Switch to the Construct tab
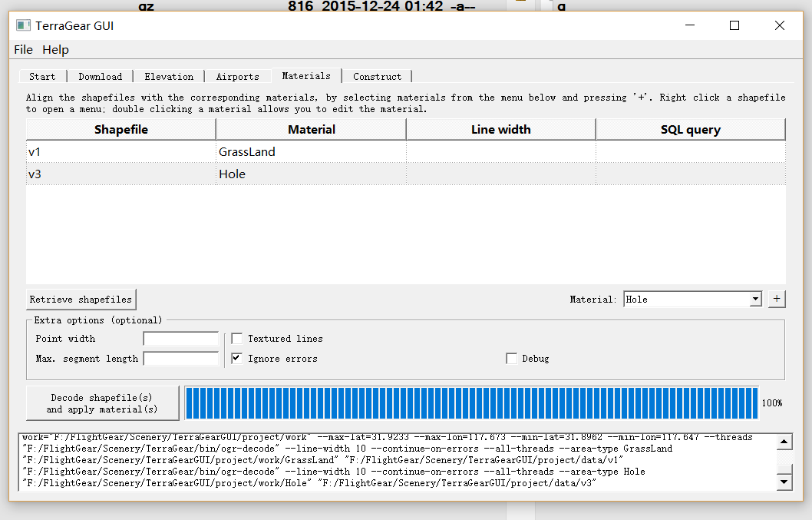 pyautogui.click(x=377, y=77)
